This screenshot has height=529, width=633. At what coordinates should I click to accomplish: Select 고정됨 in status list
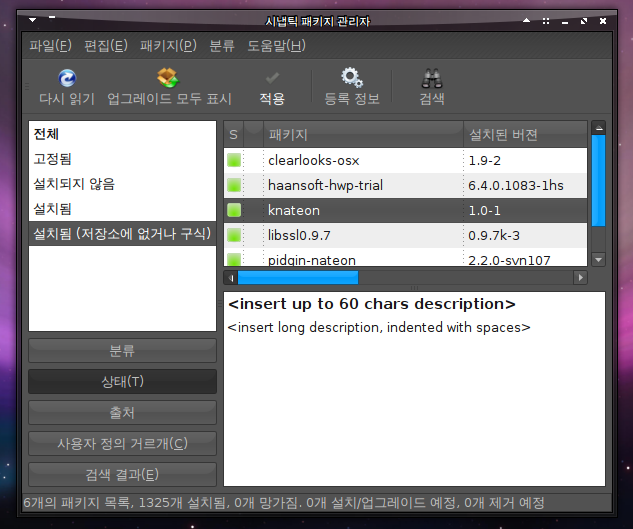122,159
